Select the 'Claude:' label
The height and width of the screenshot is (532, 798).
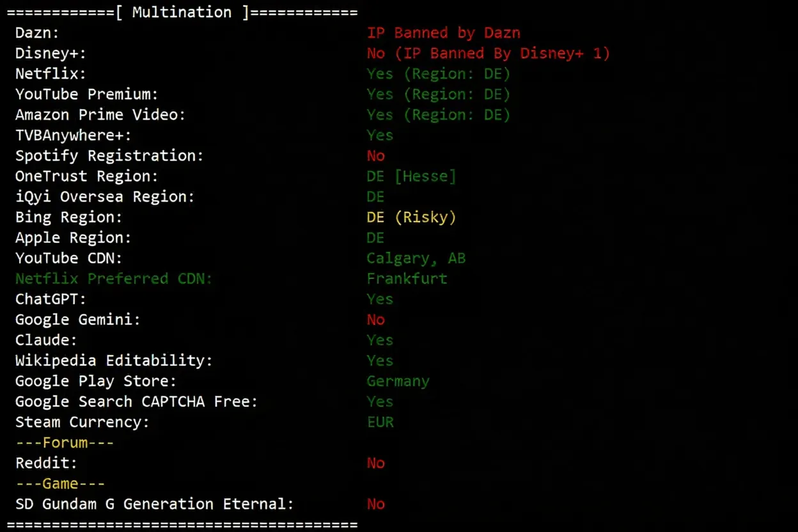coord(46,340)
